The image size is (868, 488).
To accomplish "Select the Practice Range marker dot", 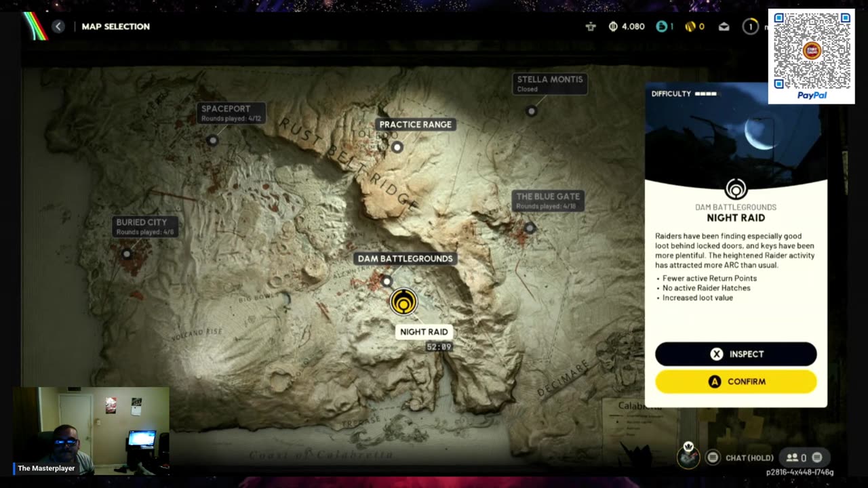I will (x=397, y=147).
